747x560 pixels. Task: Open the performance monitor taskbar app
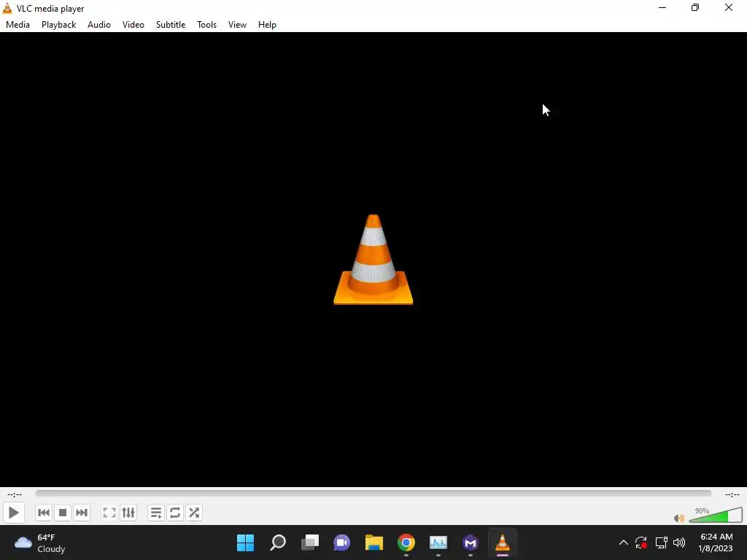click(438, 542)
